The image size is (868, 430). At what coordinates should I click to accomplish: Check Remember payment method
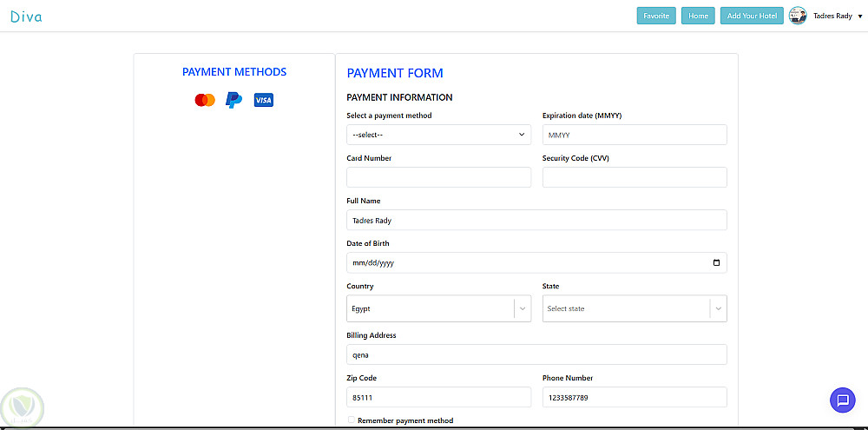pos(351,420)
